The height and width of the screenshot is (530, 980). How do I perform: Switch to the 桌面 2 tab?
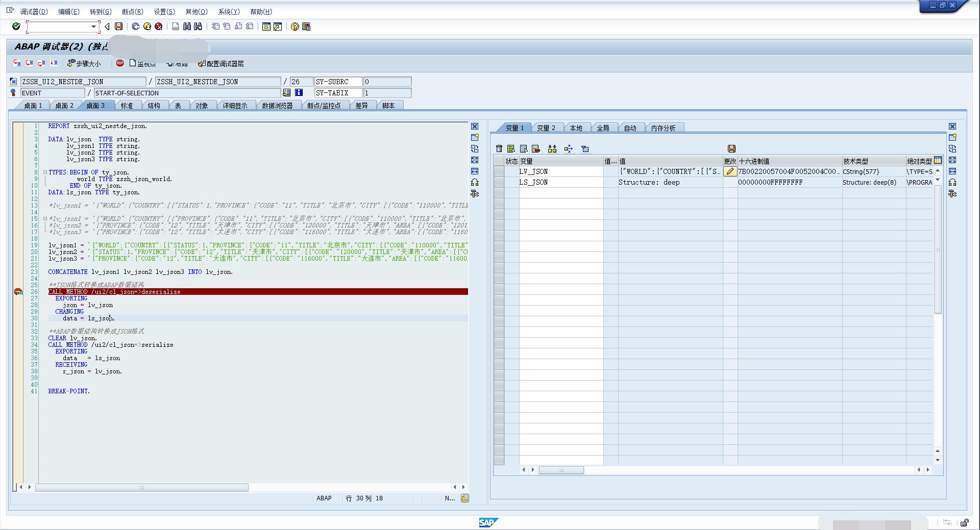(x=64, y=106)
